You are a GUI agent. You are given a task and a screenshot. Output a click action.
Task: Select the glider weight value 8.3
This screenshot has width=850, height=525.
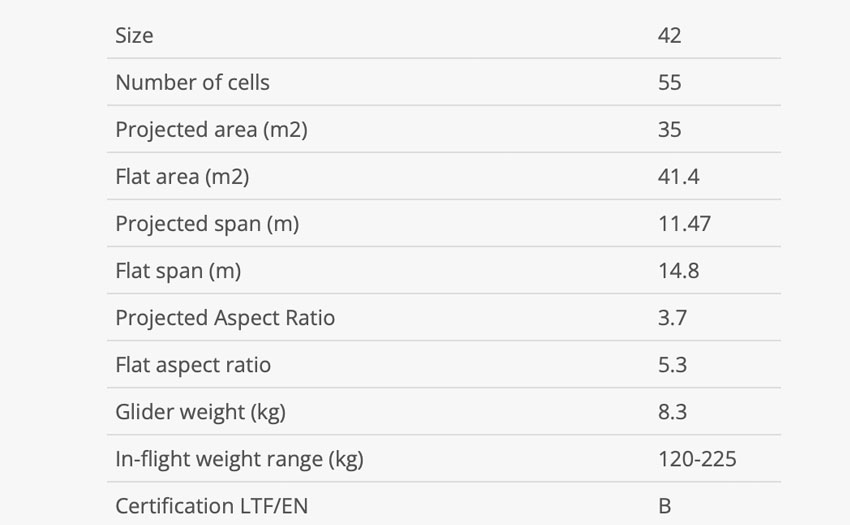[672, 412]
